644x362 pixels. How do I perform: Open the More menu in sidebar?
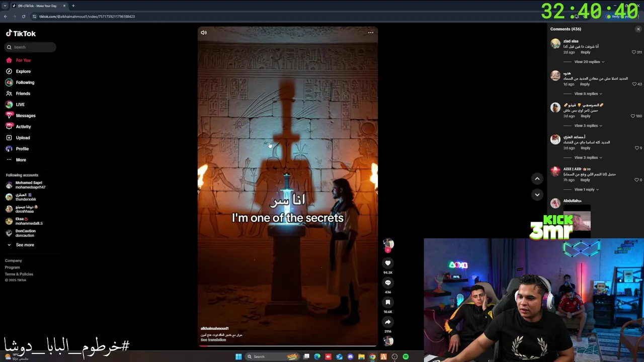tap(21, 160)
